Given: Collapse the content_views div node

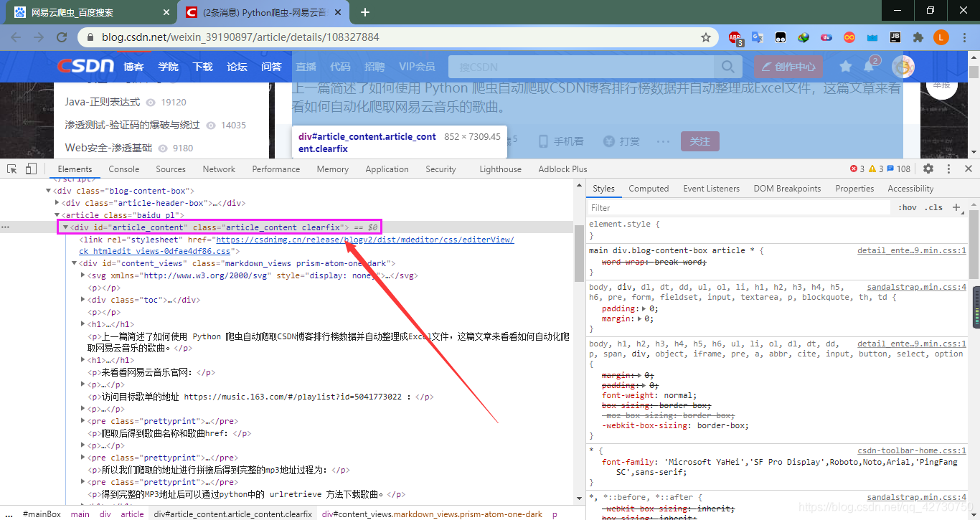Looking at the screenshot, I should (75, 263).
